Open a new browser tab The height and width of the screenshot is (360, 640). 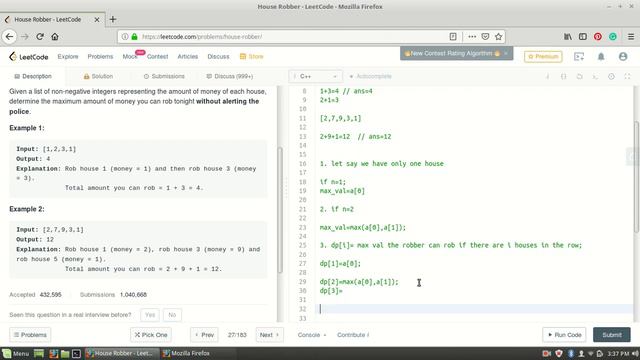click(x=113, y=19)
